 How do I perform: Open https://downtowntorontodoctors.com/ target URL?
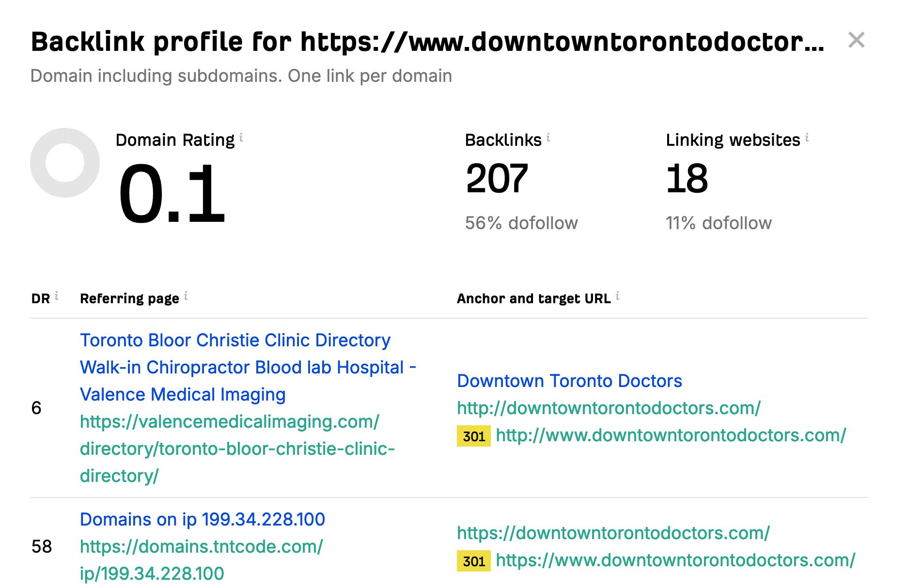pyautogui.click(x=613, y=533)
